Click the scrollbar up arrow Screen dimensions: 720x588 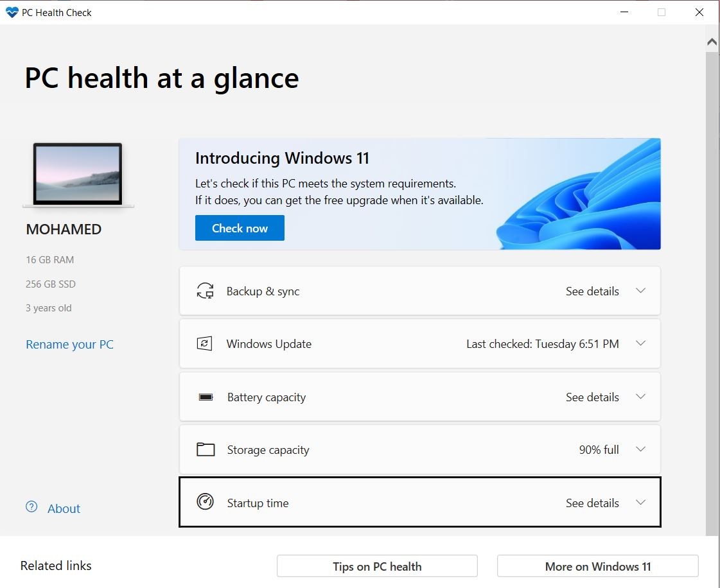click(x=712, y=42)
